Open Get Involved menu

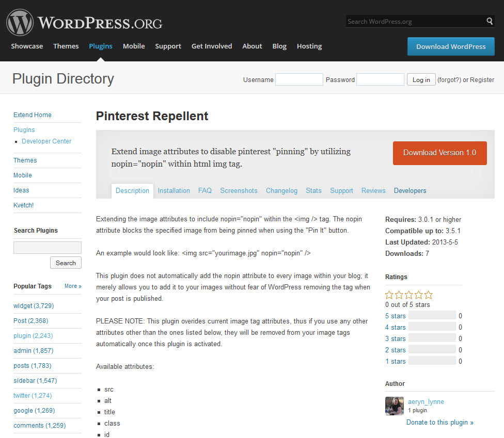[212, 46]
